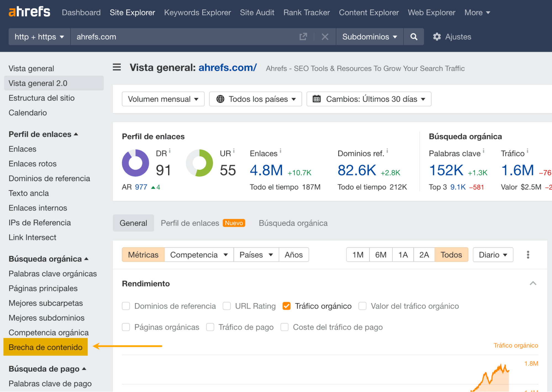Enable the URL Rating checkbox
552x392 pixels.
point(226,306)
